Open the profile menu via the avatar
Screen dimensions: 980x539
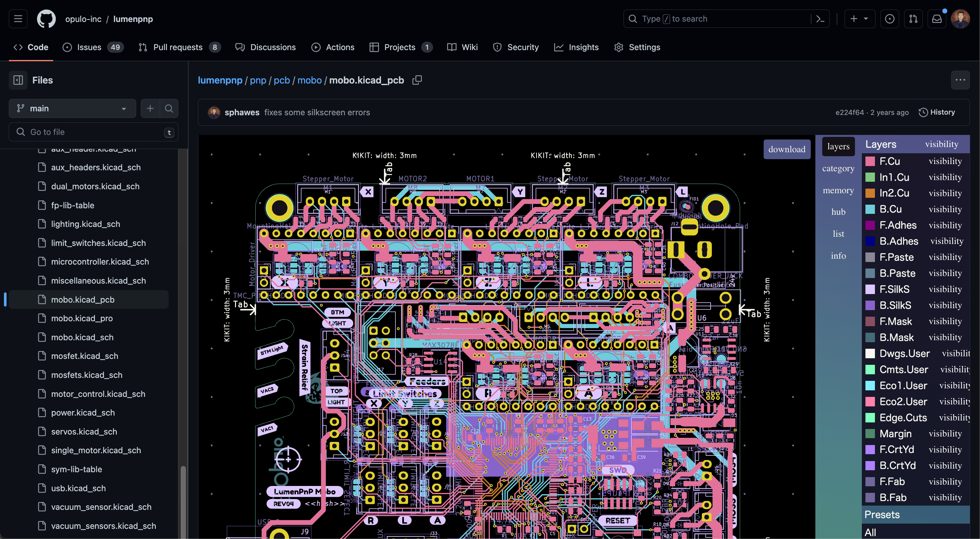[x=961, y=19]
